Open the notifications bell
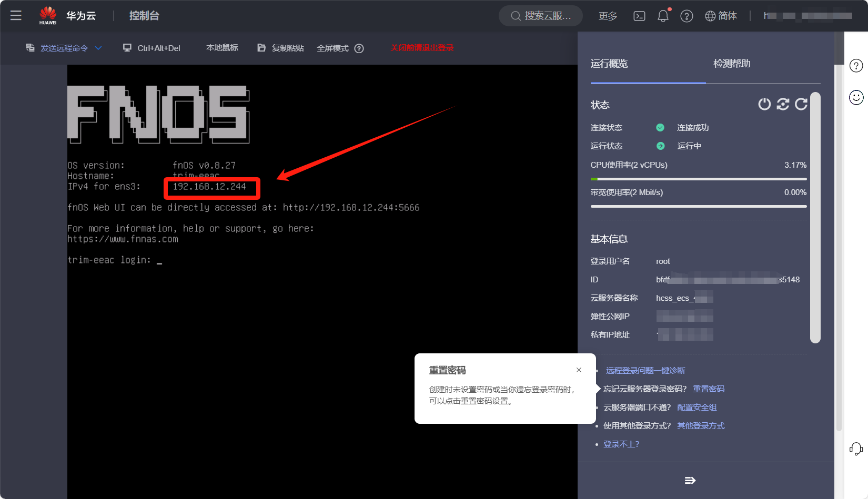 [x=663, y=16]
